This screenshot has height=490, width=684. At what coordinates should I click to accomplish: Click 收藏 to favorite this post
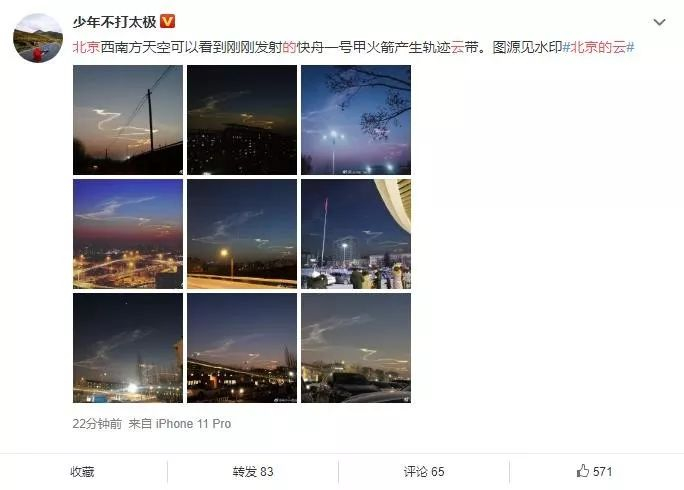point(82,472)
